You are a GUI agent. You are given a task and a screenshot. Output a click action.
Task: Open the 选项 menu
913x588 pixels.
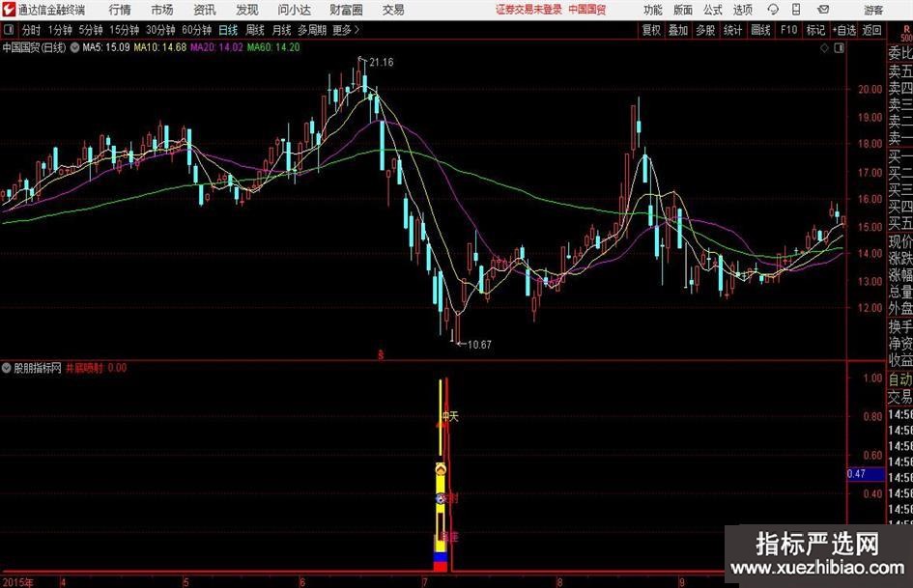coord(742,10)
